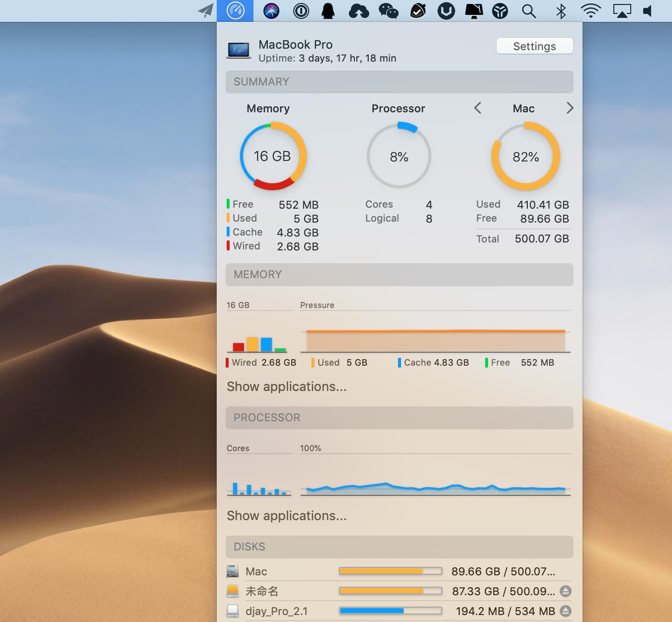Click the Cores 4 value row
Screen dimensions: 672x622
(x=399, y=204)
